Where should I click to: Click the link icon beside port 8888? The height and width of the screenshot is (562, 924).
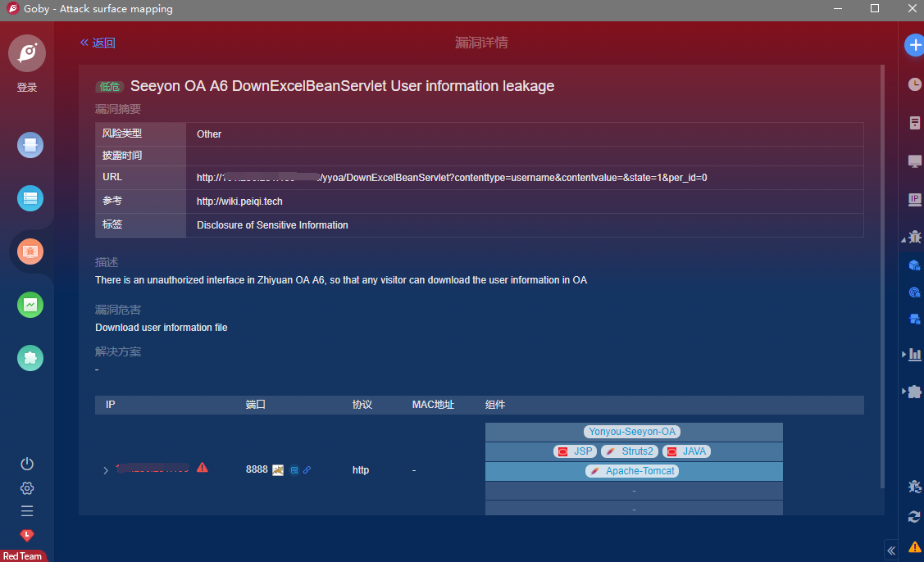click(307, 470)
